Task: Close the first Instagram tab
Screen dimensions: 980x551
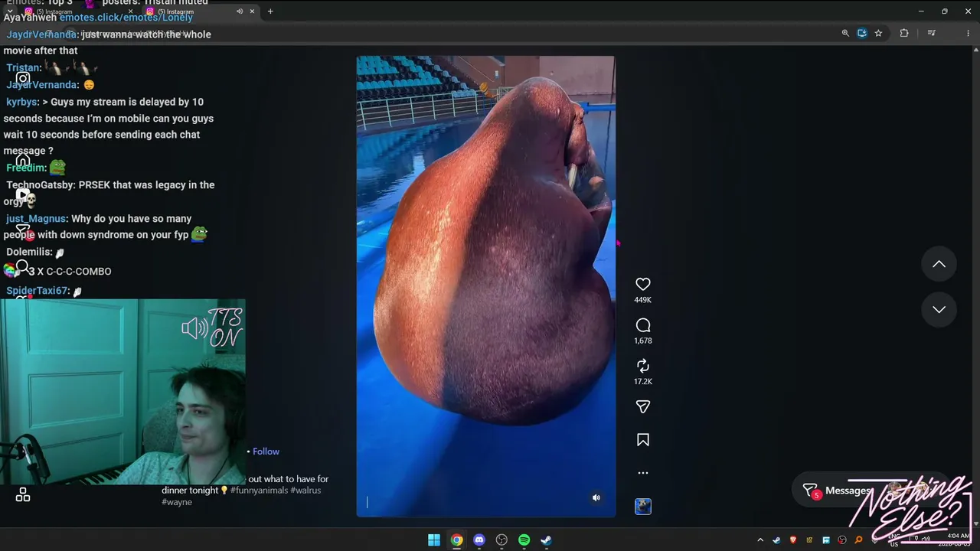Action: (131, 11)
